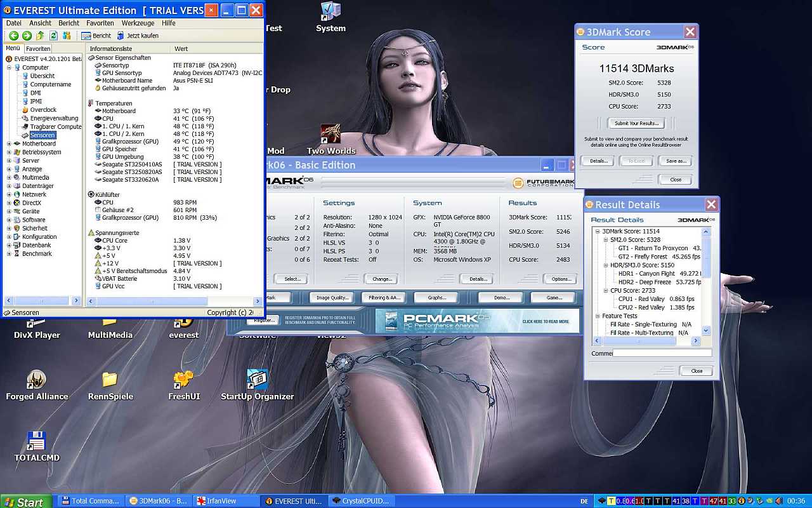Open the EVEREST users toolbar icon
This screenshot has width=812, height=508.
(x=67, y=36)
